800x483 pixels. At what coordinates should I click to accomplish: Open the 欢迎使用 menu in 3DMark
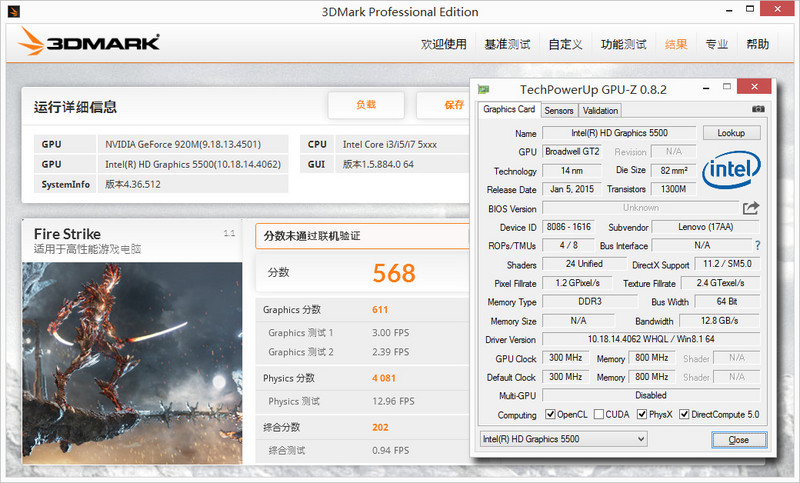coord(443,44)
